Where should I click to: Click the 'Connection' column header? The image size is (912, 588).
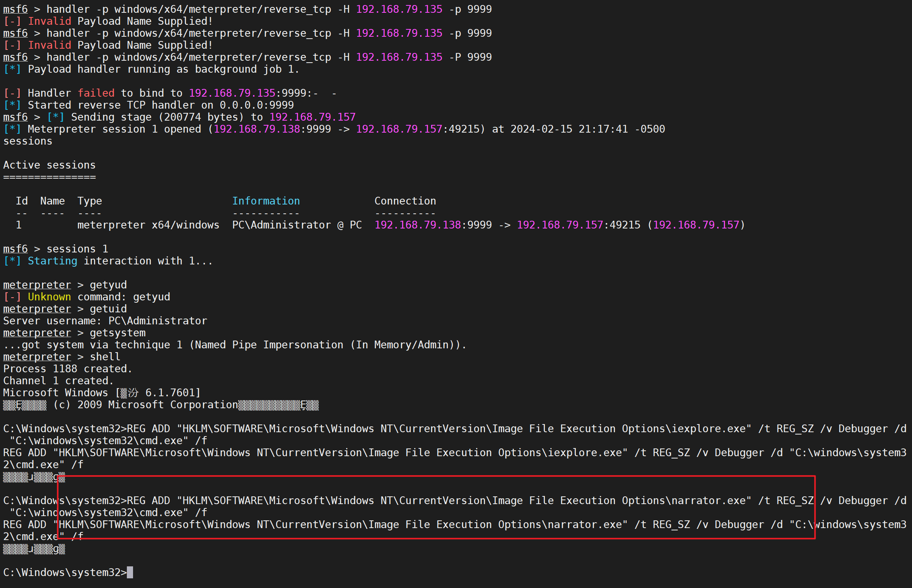405,201
